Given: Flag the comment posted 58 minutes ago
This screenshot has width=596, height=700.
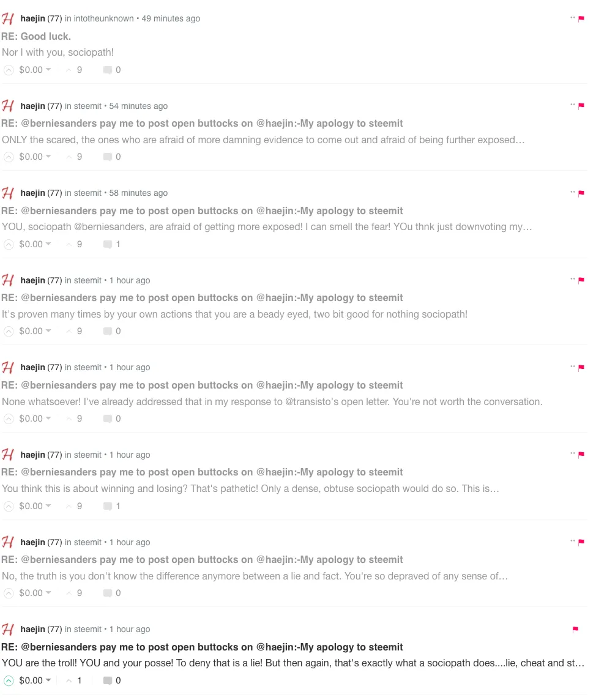Looking at the screenshot, I should 581,193.
